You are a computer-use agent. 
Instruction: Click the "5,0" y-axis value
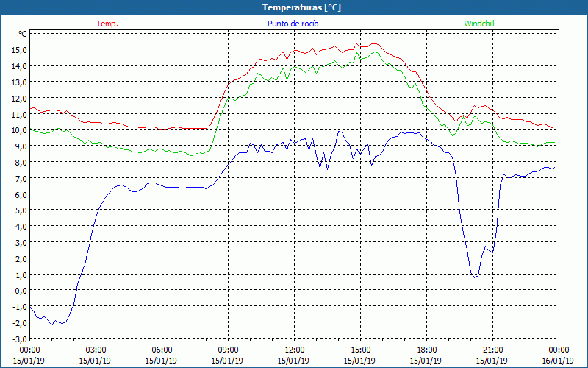[21, 210]
